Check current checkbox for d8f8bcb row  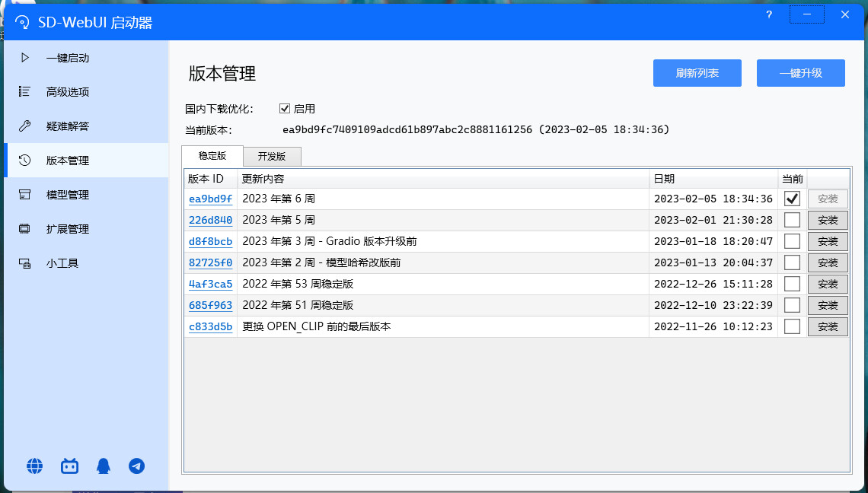click(792, 241)
